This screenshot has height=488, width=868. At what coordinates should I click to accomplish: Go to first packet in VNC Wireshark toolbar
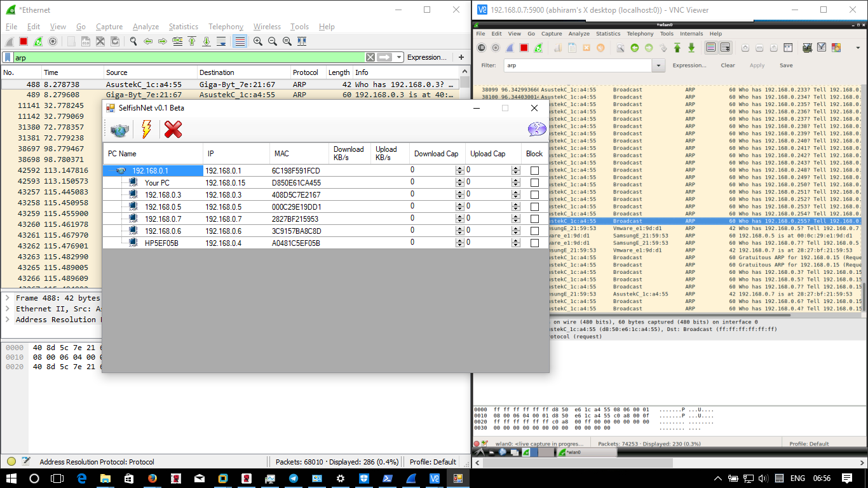[x=677, y=48]
